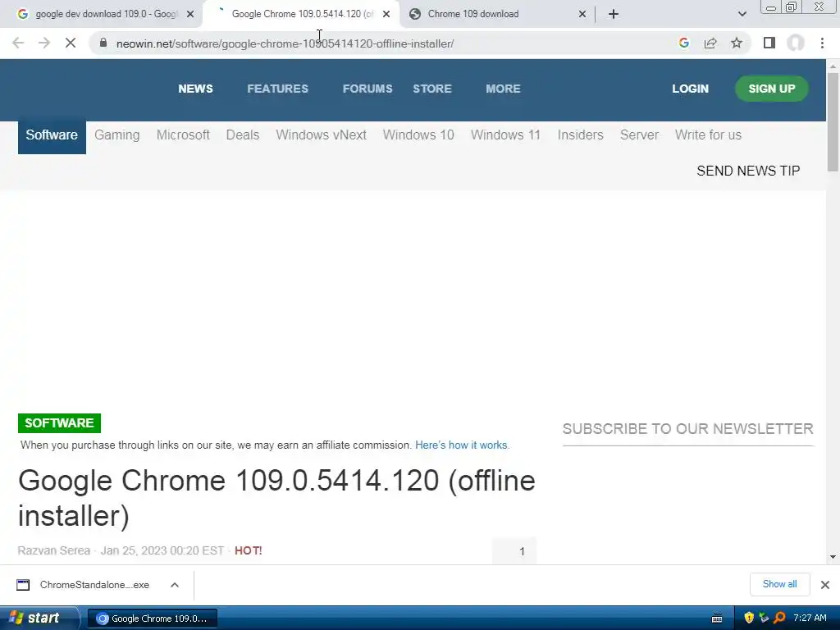Viewport: 840px width, 630px height.
Task: Close the downloads bar
Action: click(x=825, y=585)
